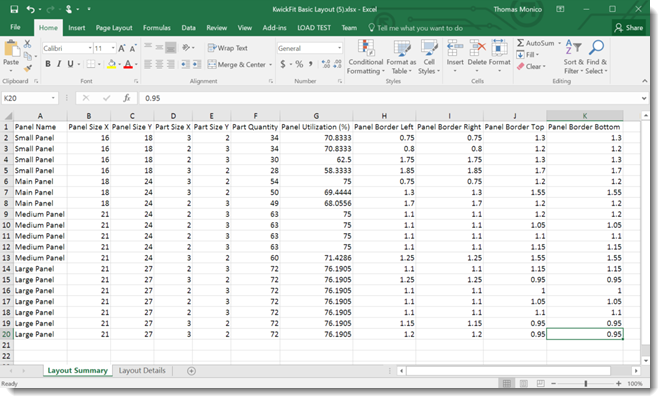Toggle italic formatting
Viewport: 665px width, 403px height.
pos(59,64)
